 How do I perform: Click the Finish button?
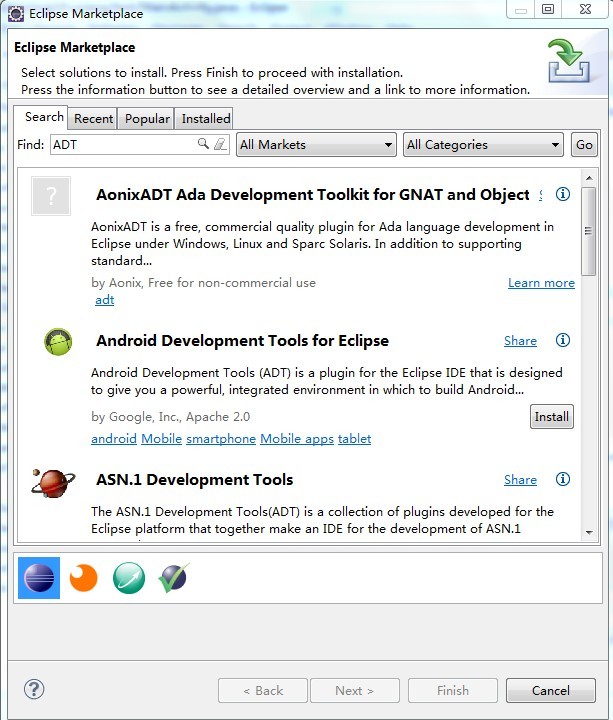tap(453, 690)
